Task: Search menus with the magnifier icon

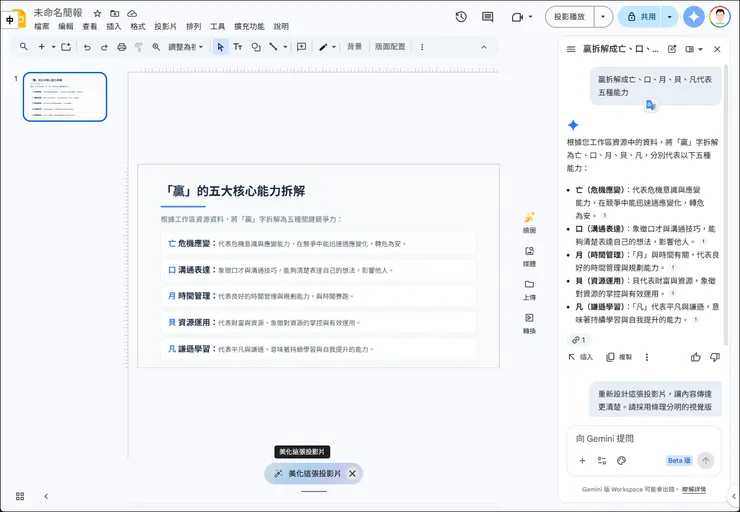Action: 24,47
